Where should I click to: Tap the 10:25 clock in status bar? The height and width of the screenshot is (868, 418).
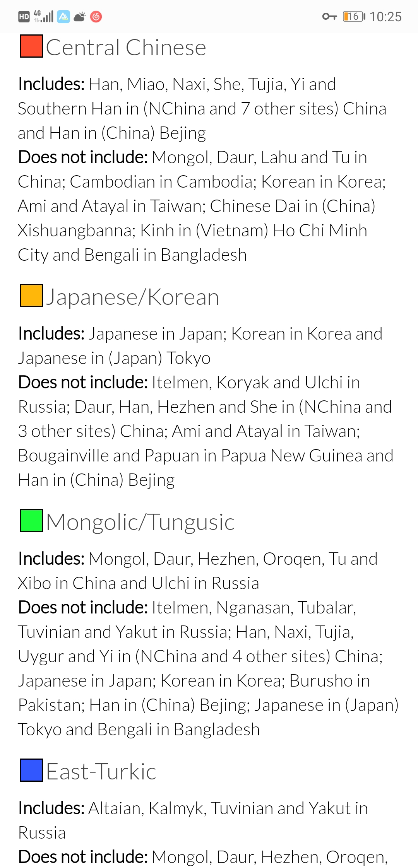tap(385, 17)
